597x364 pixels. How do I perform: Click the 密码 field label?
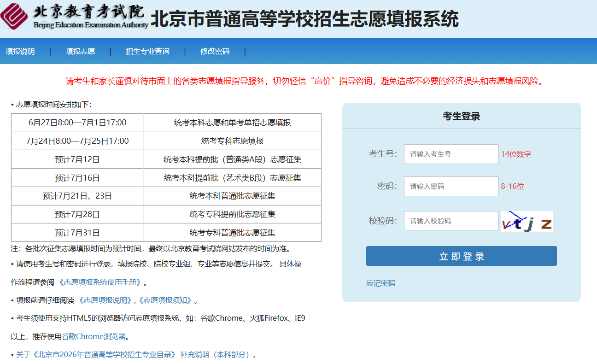[x=387, y=186]
